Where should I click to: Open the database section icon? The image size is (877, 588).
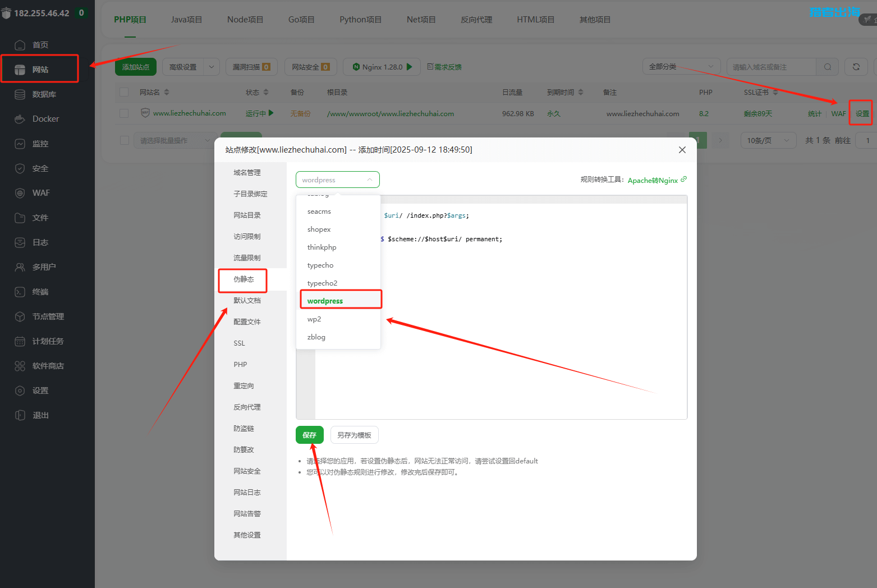[x=20, y=94]
